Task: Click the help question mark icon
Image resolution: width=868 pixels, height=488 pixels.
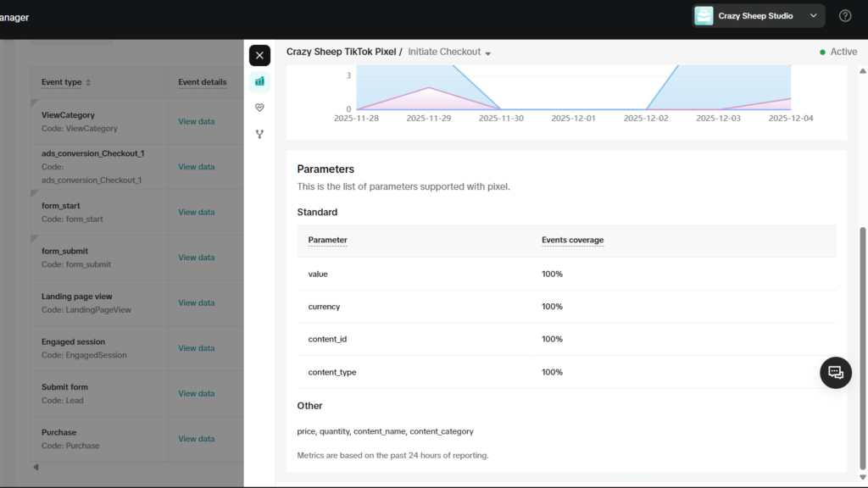Action: [845, 16]
